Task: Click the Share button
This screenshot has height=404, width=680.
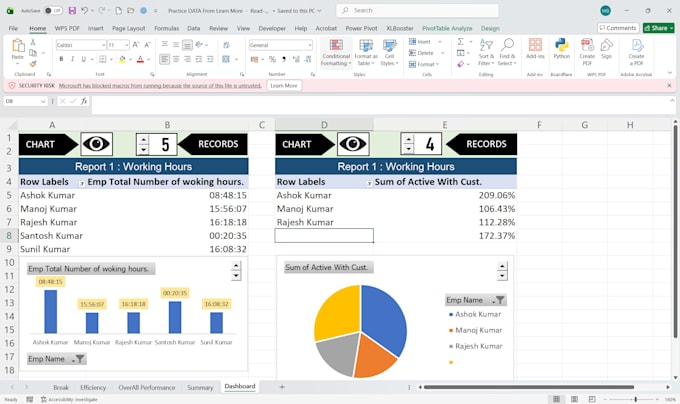Action: (659, 28)
